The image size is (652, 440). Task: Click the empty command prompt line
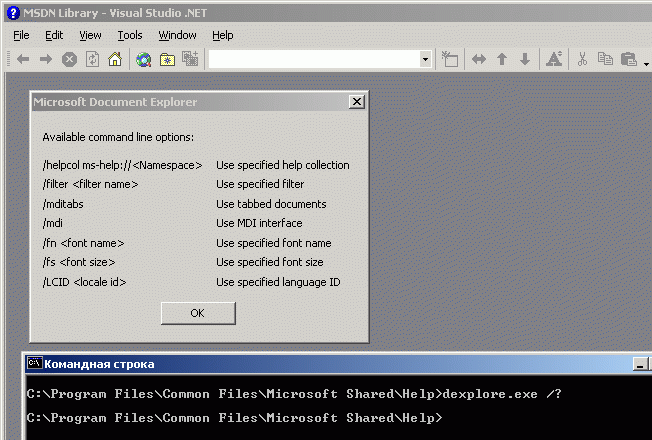coord(235,418)
